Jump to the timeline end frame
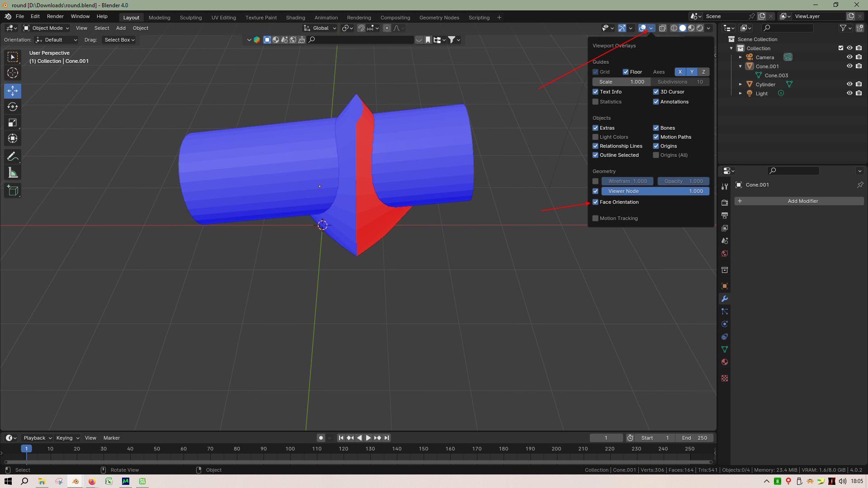 pyautogui.click(x=387, y=438)
